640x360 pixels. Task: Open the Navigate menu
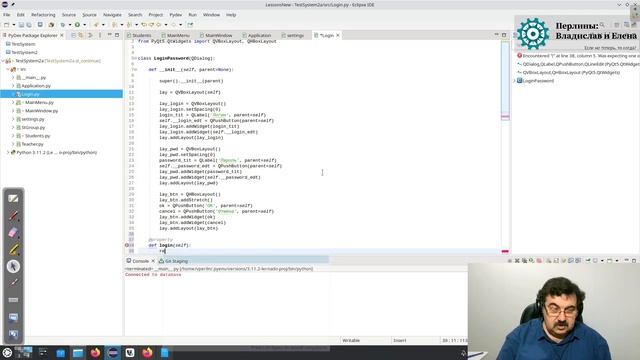pyautogui.click(x=112, y=15)
